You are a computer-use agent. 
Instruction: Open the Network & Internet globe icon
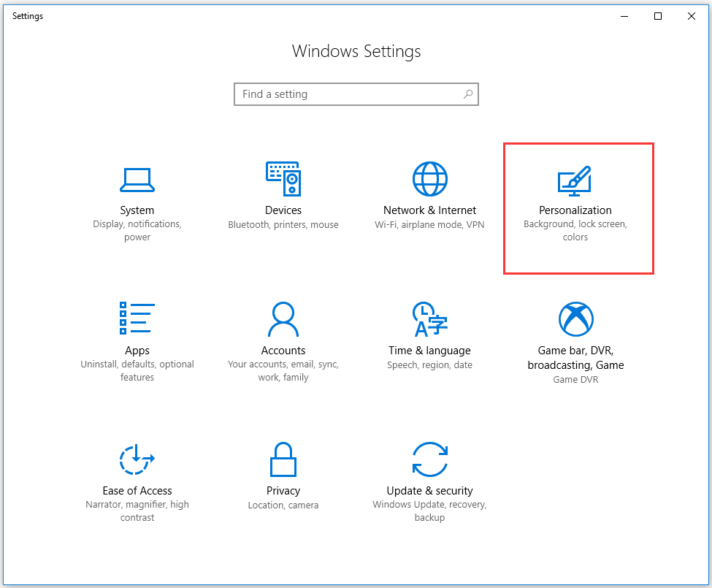(429, 179)
